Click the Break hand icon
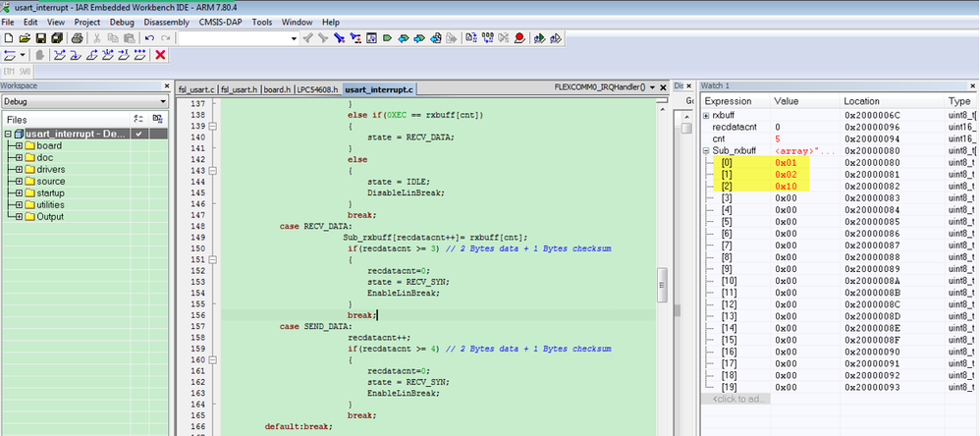This screenshot has height=436, width=980. point(39,55)
